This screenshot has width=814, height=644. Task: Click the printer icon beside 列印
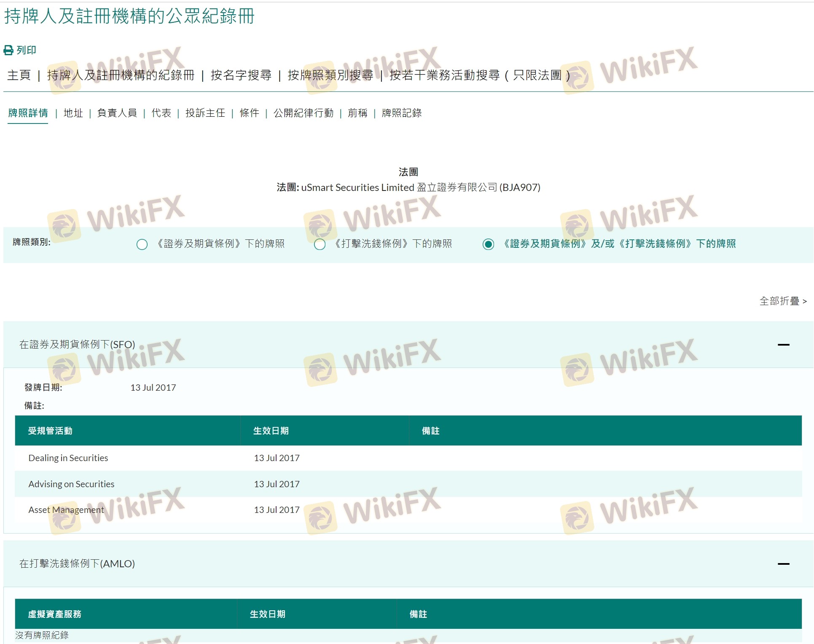click(x=8, y=51)
